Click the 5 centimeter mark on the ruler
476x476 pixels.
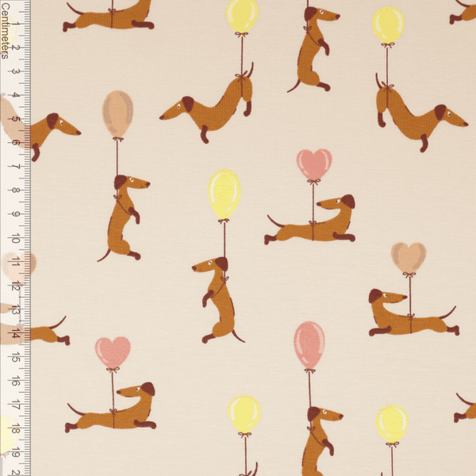click(x=14, y=119)
